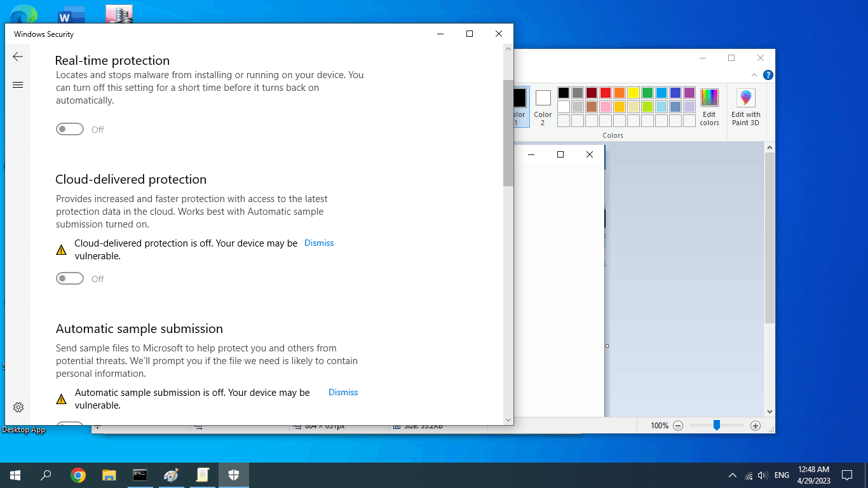Screen dimensions: 868x488
Task: Pick the brown swatch in Paint palette
Action: 592,107
